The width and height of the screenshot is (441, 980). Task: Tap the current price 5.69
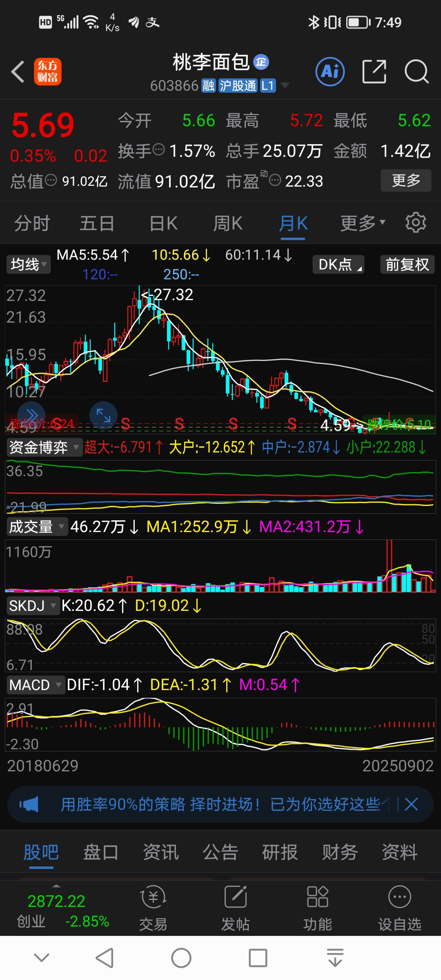click(43, 125)
